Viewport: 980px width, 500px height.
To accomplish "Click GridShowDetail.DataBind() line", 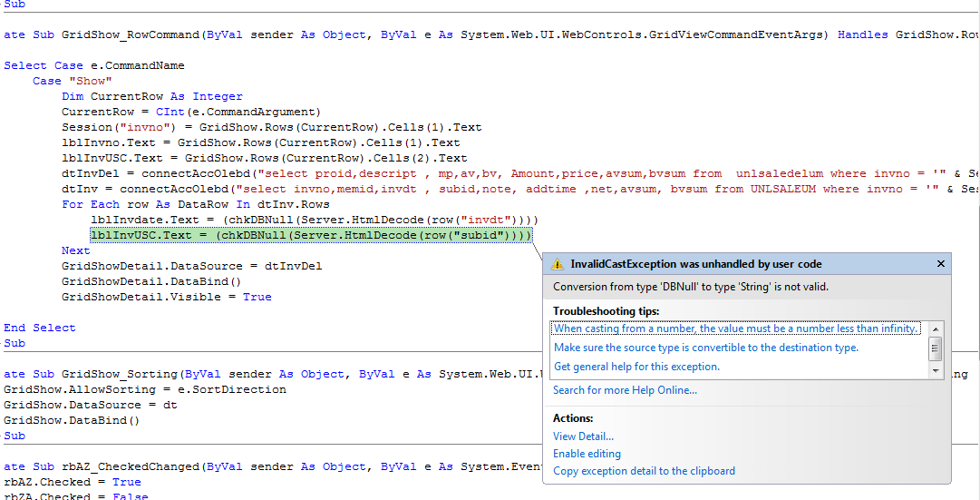I will tap(151, 281).
